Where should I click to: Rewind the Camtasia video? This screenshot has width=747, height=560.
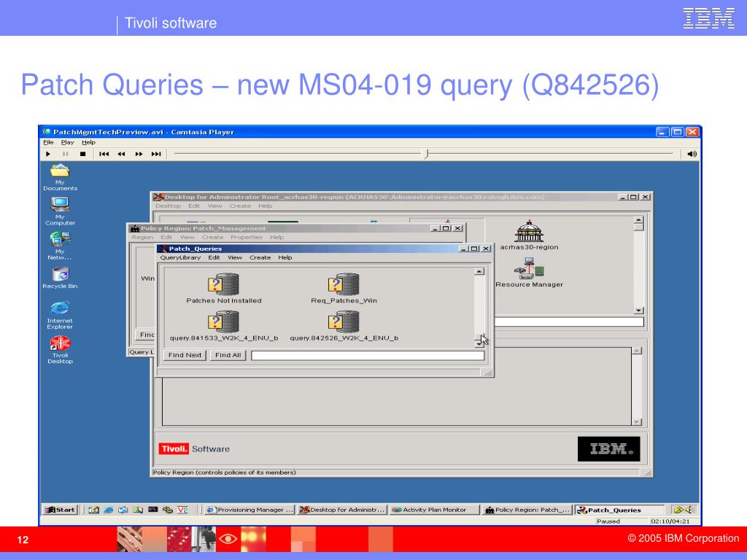(122, 154)
